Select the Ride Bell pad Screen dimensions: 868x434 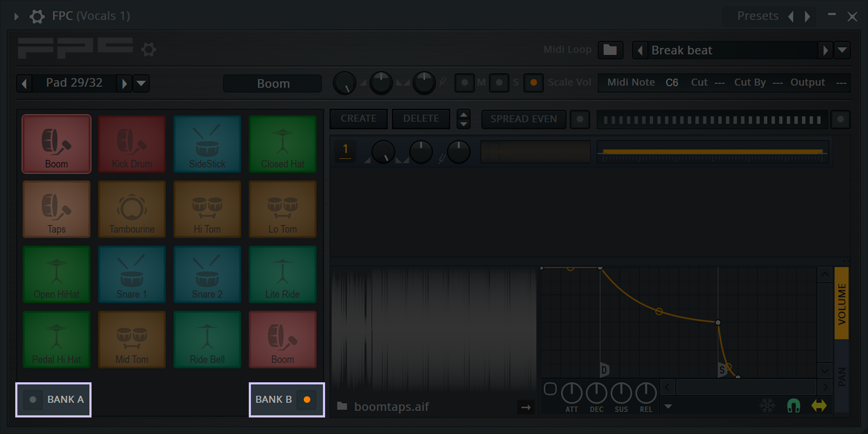pos(207,339)
